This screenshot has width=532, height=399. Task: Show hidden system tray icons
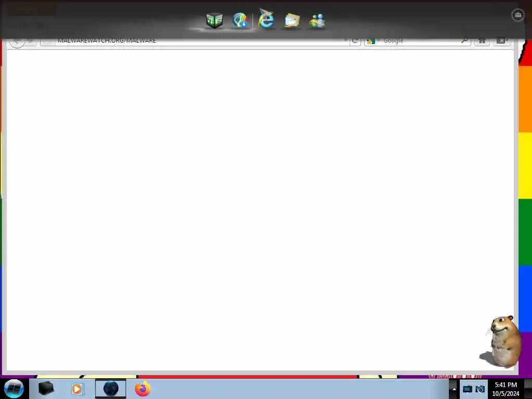click(x=454, y=389)
